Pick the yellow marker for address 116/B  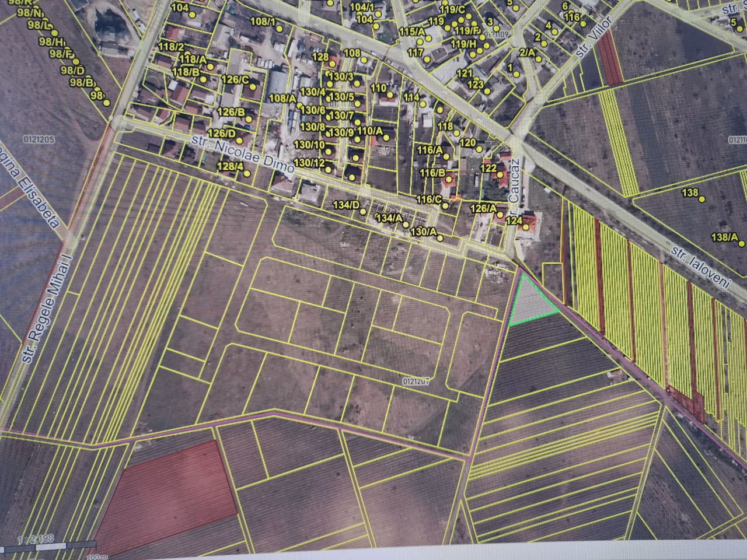[448, 180]
